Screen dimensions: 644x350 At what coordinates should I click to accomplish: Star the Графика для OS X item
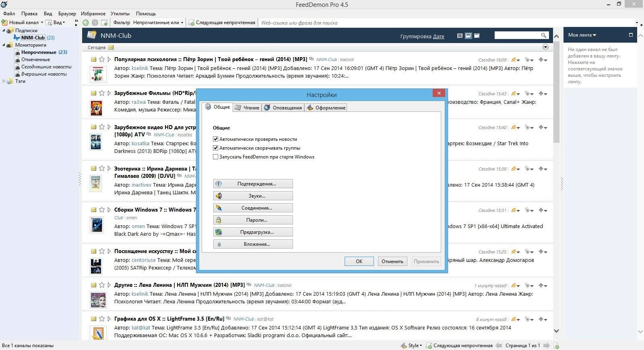pos(102,319)
